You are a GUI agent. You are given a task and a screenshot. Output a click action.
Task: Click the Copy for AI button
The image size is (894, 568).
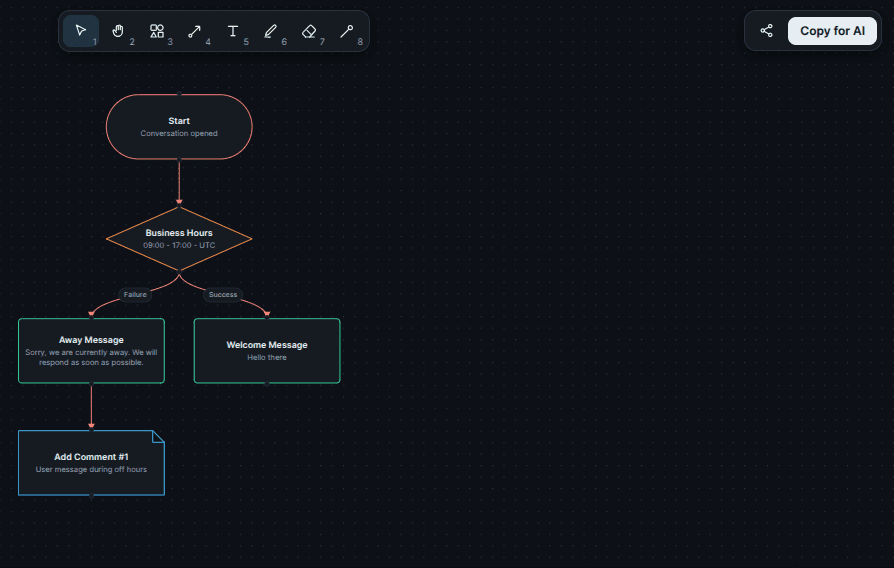coord(832,31)
